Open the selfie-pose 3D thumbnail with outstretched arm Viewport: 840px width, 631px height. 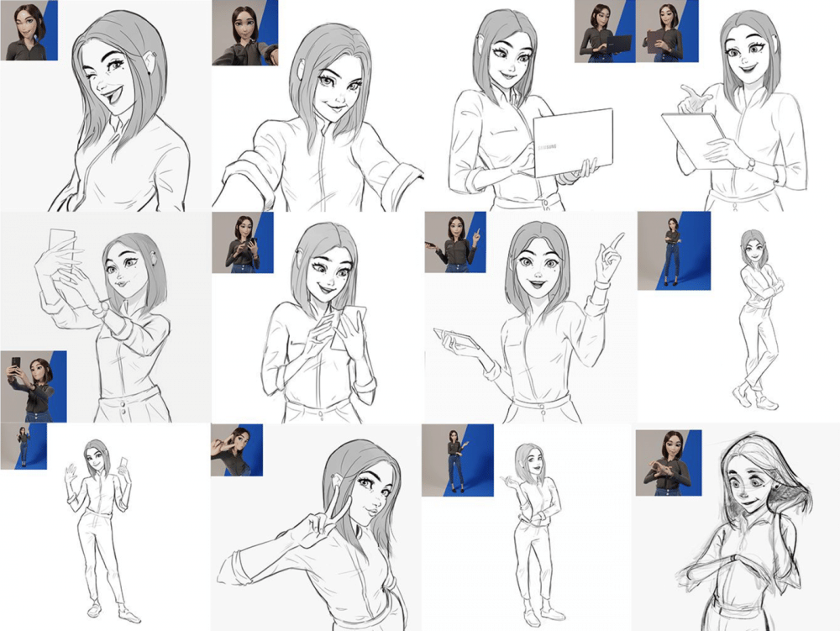[x=244, y=33]
